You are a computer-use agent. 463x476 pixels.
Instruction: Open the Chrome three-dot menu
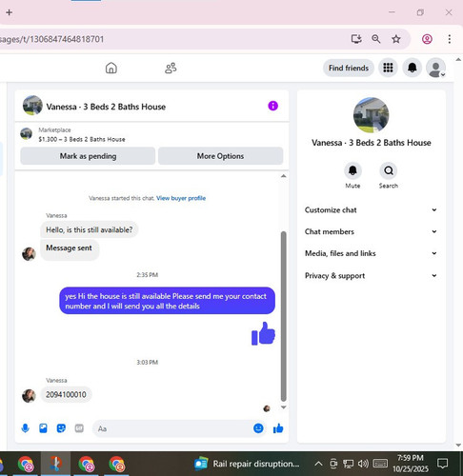[x=450, y=39]
